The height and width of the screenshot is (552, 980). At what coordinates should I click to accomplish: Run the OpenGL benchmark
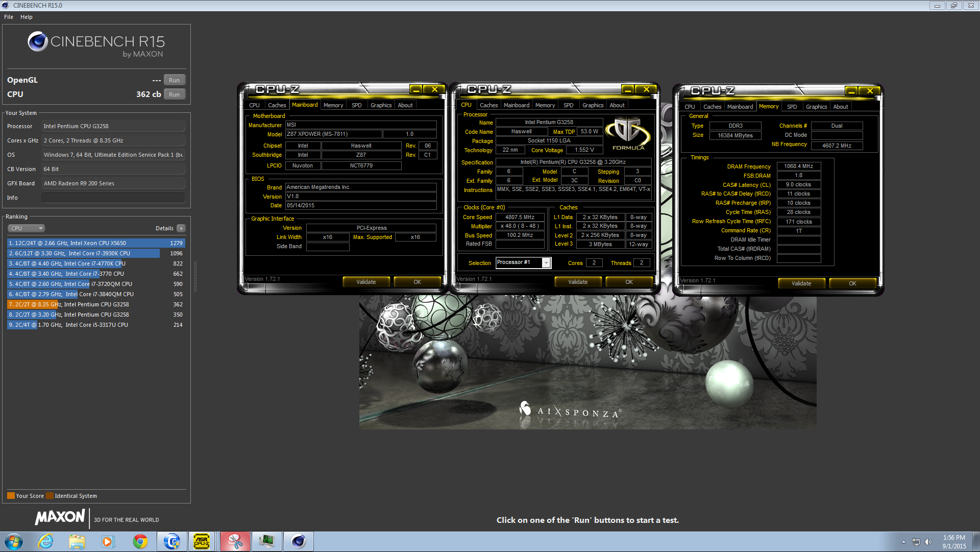[x=175, y=80]
